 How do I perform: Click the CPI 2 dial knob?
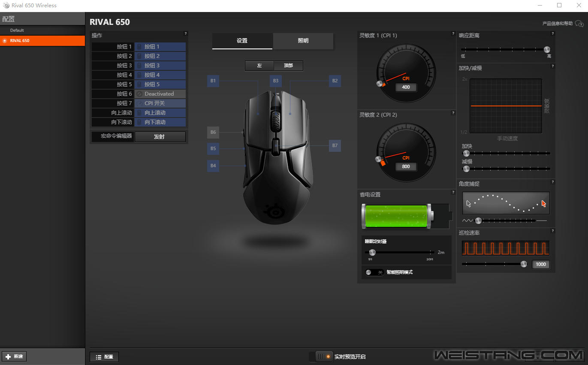pos(378,160)
